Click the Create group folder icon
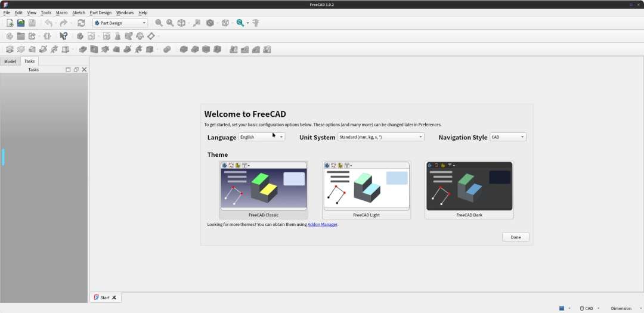Viewport: 644px width, 313px height. pyautogui.click(x=21, y=36)
